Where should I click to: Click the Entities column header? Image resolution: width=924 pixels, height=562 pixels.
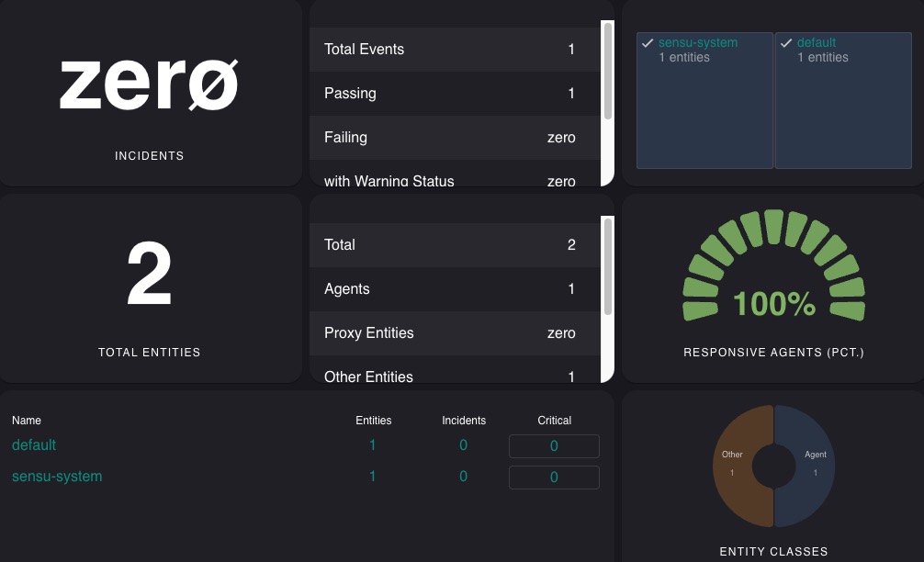click(373, 420)
